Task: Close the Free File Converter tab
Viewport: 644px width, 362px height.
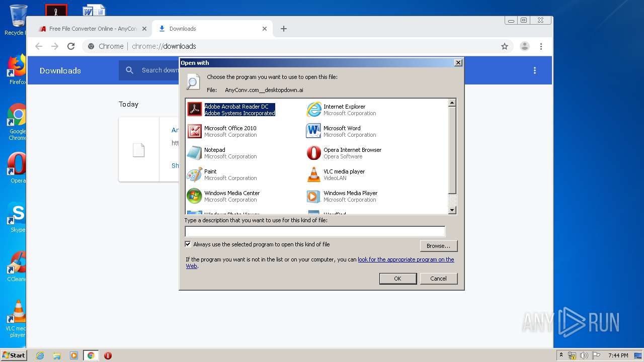Action: [144, 29]
